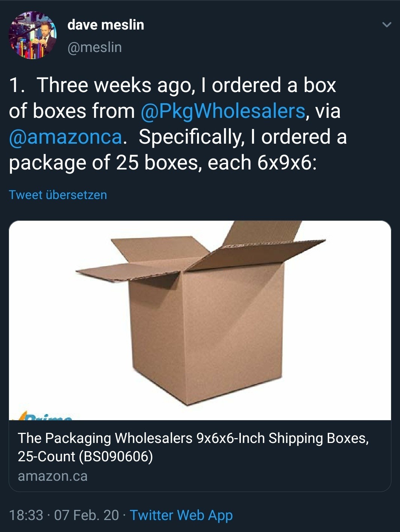Open dave meslin's profile avatar
The height and width of the screenshot is (532, 400).
click(x=33, y=35)
